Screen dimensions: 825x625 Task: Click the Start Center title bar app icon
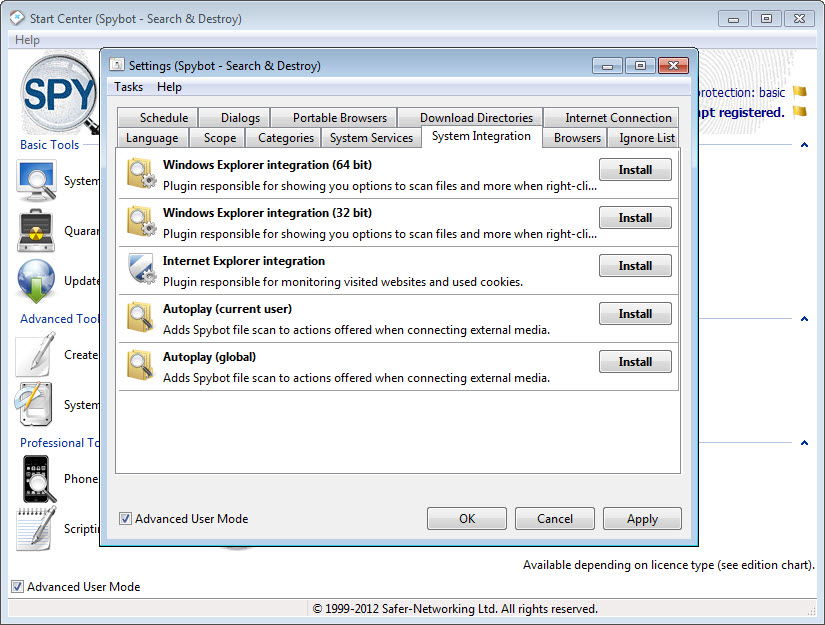17,18
